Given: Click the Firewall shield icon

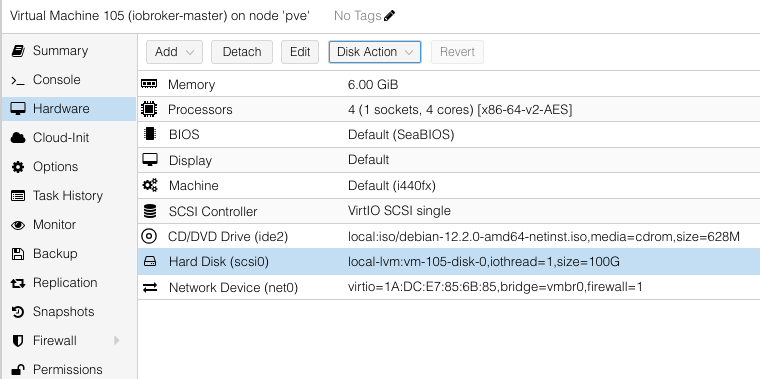Looking at the screenshot, I should point(18,341).
